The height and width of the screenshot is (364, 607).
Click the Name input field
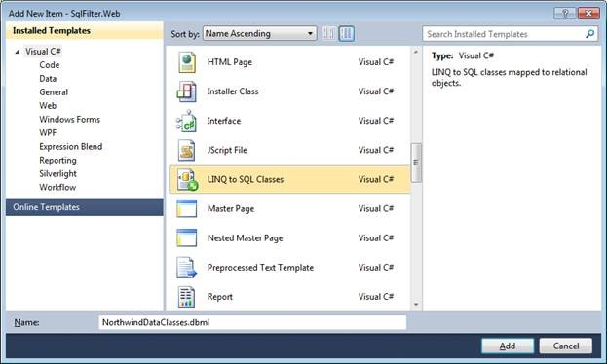tap(252, 322)
